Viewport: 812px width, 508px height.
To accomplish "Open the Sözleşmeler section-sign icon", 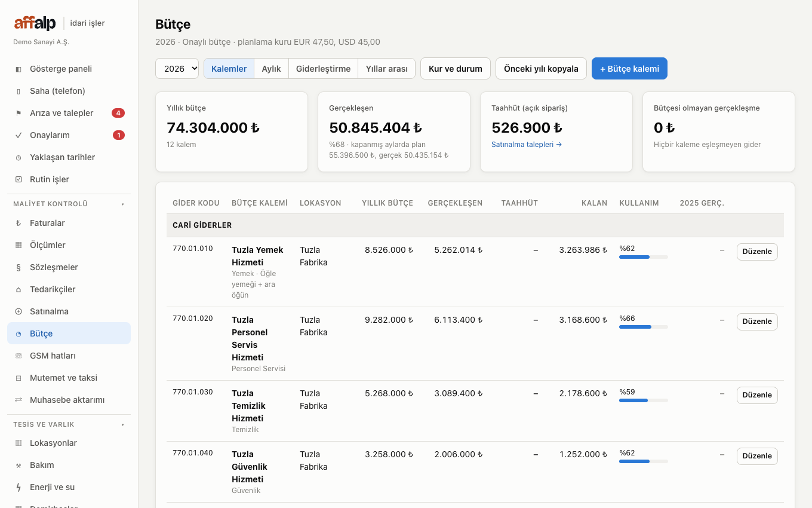I will [x=19, y=267].
